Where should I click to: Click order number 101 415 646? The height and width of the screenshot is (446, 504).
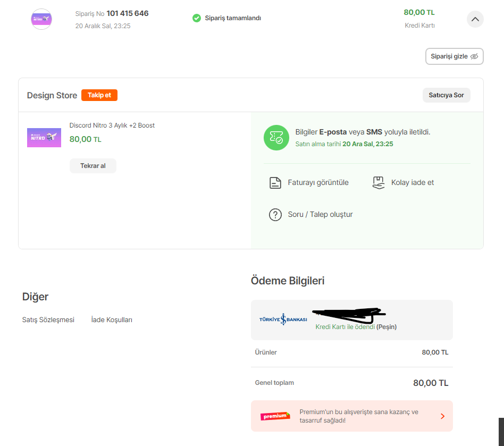point(127,13)
